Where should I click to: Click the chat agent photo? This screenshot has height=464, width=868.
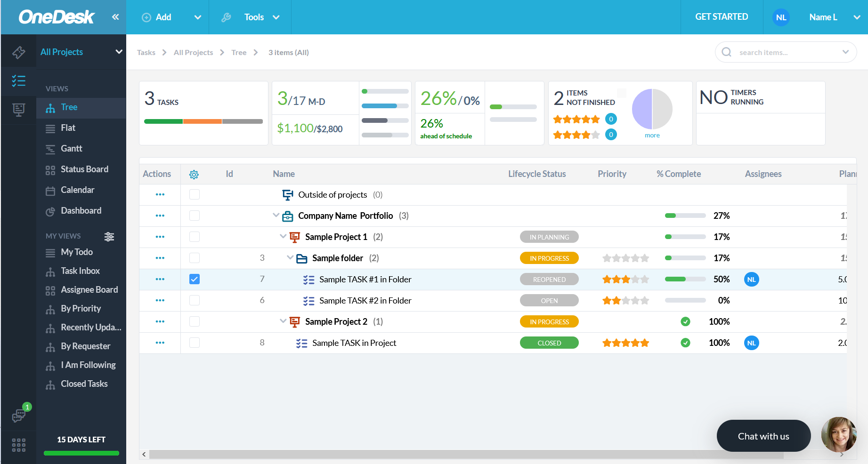tap(839, 434)
